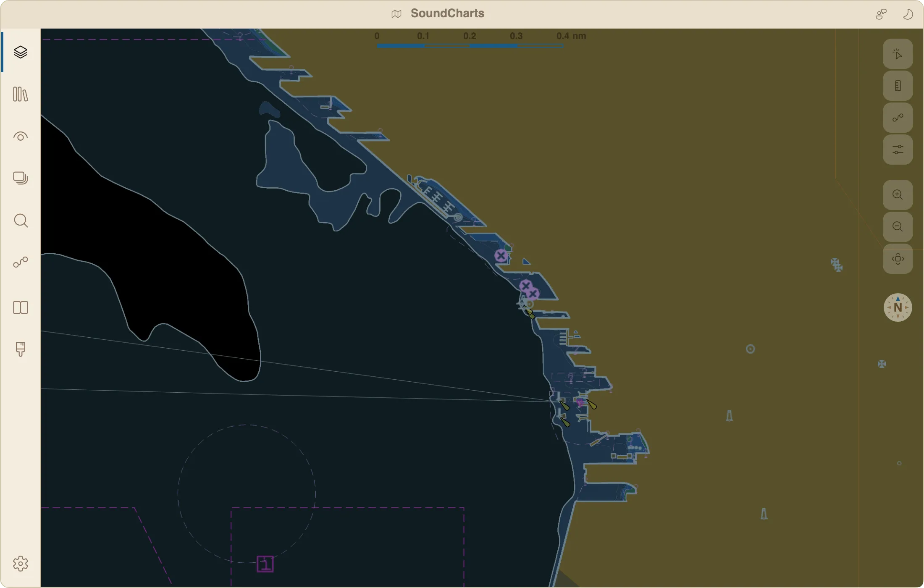Viewport: 924px width, 588px height.
Task: Recenter map with the focus button
Action: tap(898, 259)
